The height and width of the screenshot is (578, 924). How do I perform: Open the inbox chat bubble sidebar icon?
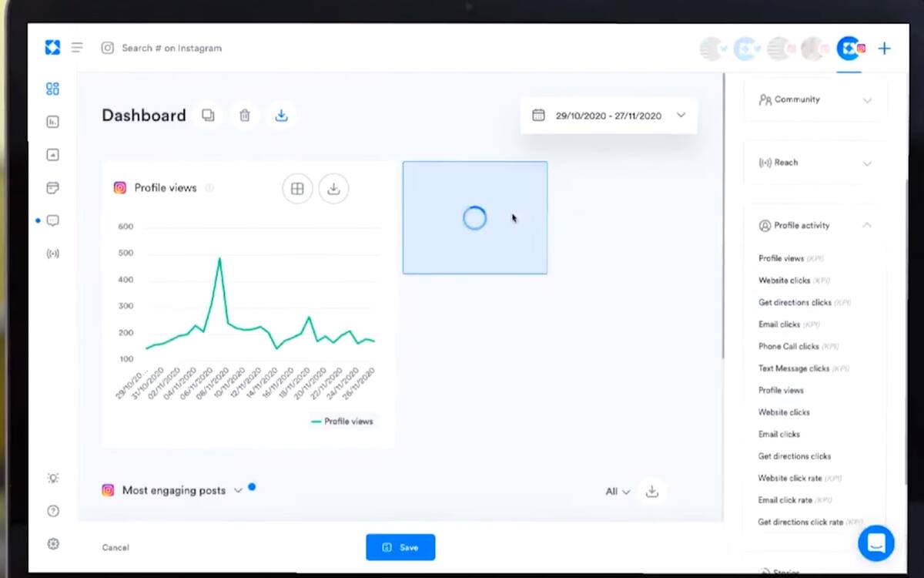click(52, 220)
